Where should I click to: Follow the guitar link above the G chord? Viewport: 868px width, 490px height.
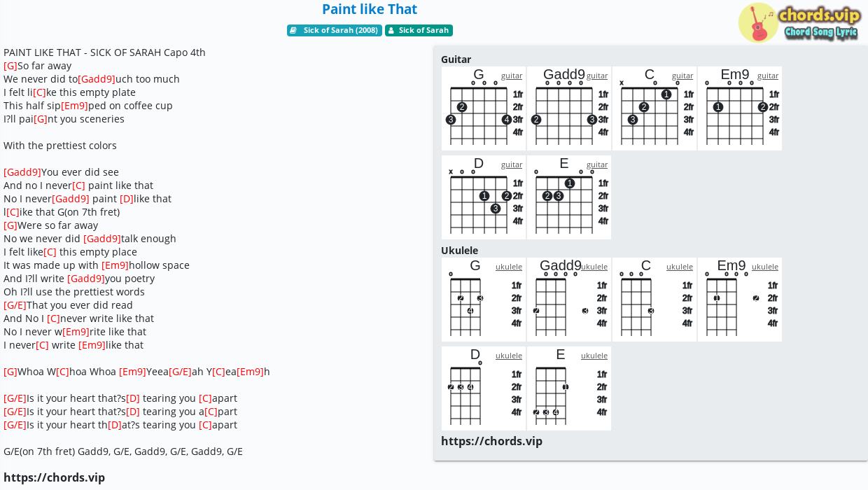[x=512, y=76]
